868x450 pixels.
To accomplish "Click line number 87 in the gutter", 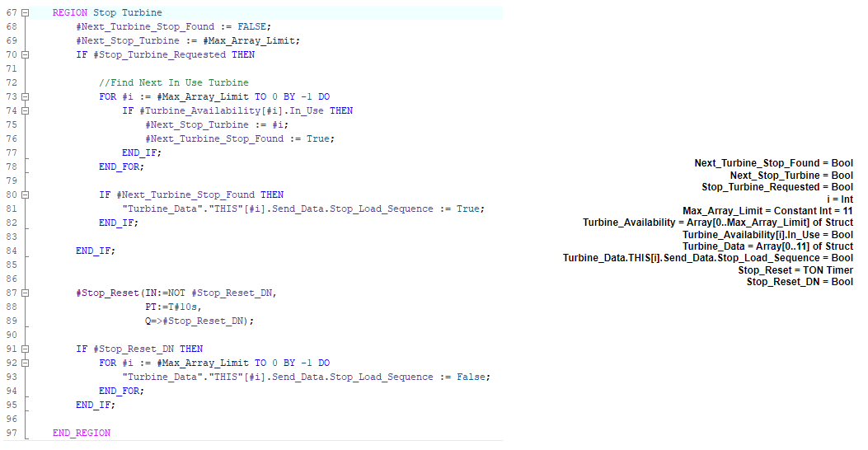I will tap(11, 293).
